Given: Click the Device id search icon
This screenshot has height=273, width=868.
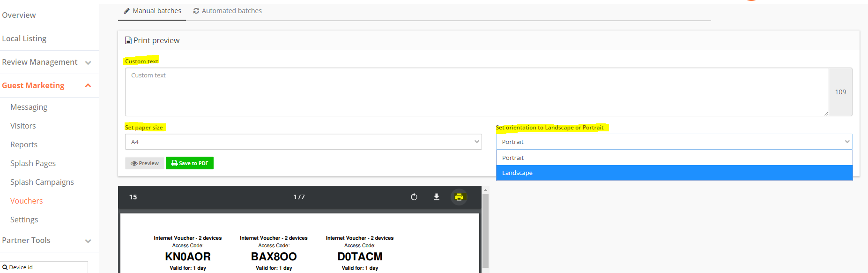Looking at the screenshot, I should 5,267.
